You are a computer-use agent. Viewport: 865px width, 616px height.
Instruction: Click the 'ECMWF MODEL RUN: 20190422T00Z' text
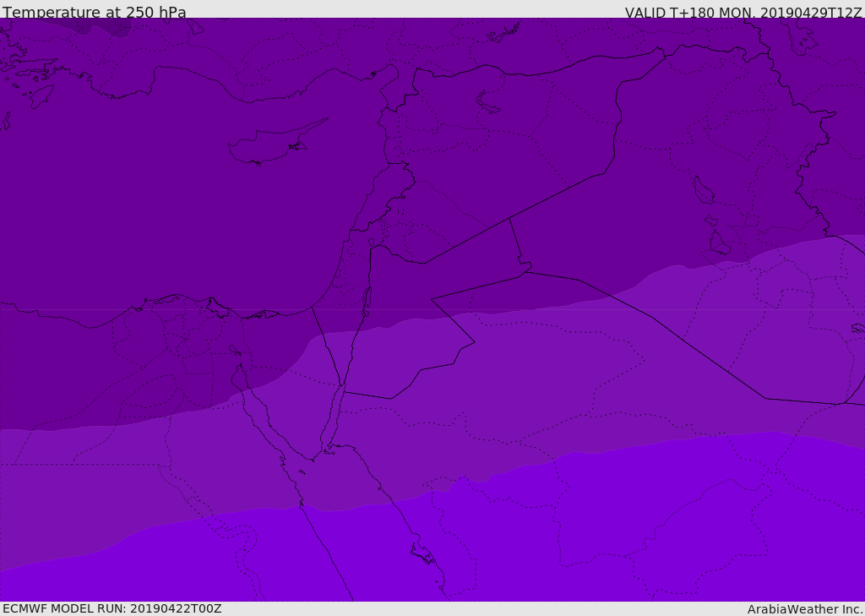coord(112,608)
